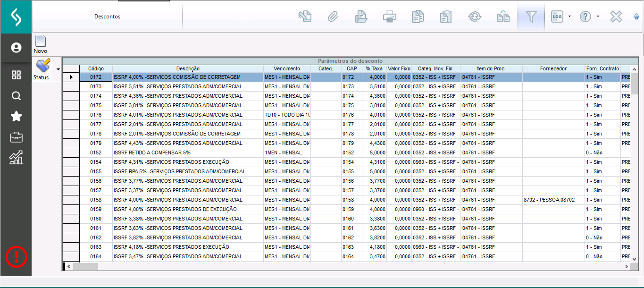This screenshot has width=644, height=288.
Task: Toggle the funnel filter button
Action: [x=531, y=17]
